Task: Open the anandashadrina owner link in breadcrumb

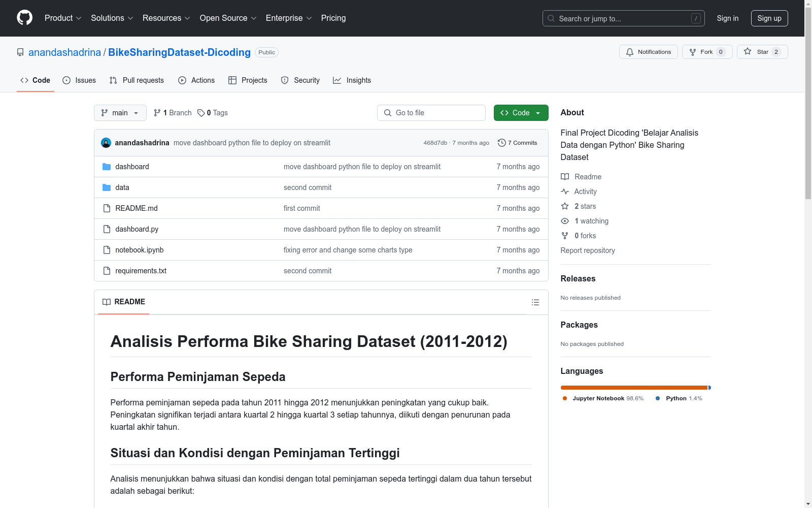Action: coord(64,52)
